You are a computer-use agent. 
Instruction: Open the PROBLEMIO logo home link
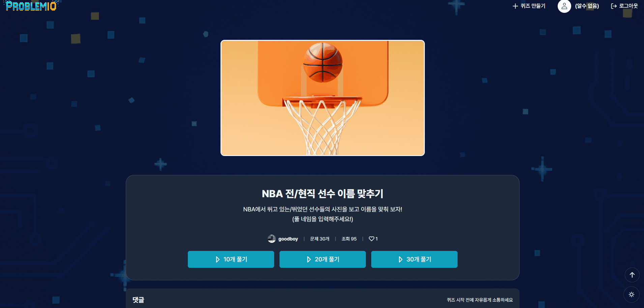pos(31,6)
